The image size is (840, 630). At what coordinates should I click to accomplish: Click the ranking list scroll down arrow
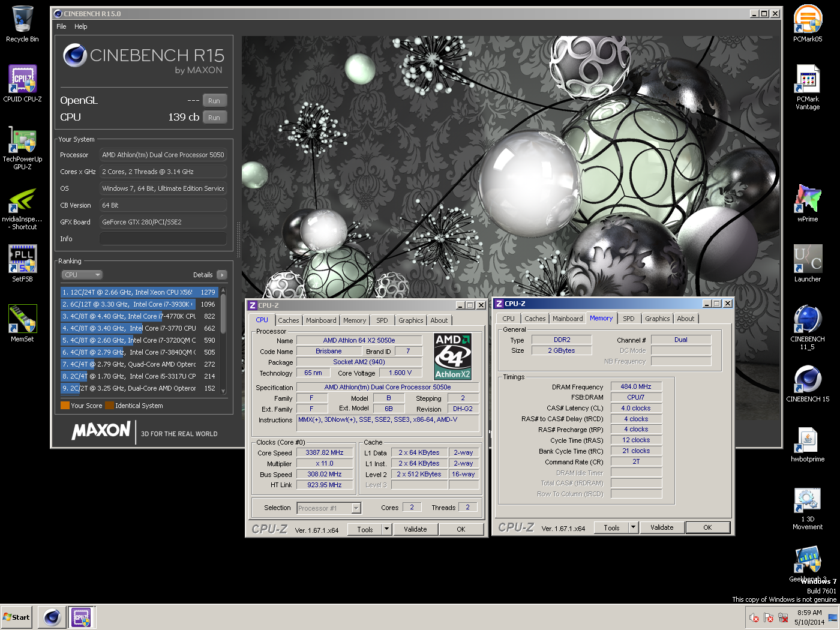coord(223,391)
